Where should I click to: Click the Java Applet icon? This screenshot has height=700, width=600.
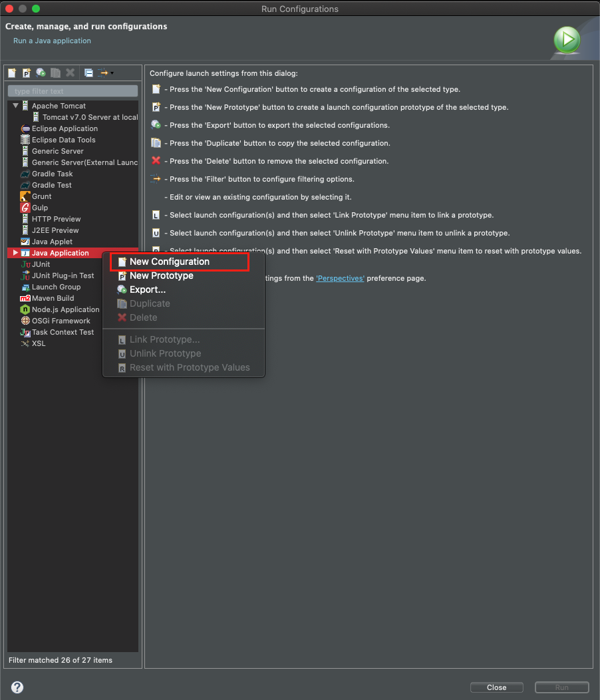(25, 242)
